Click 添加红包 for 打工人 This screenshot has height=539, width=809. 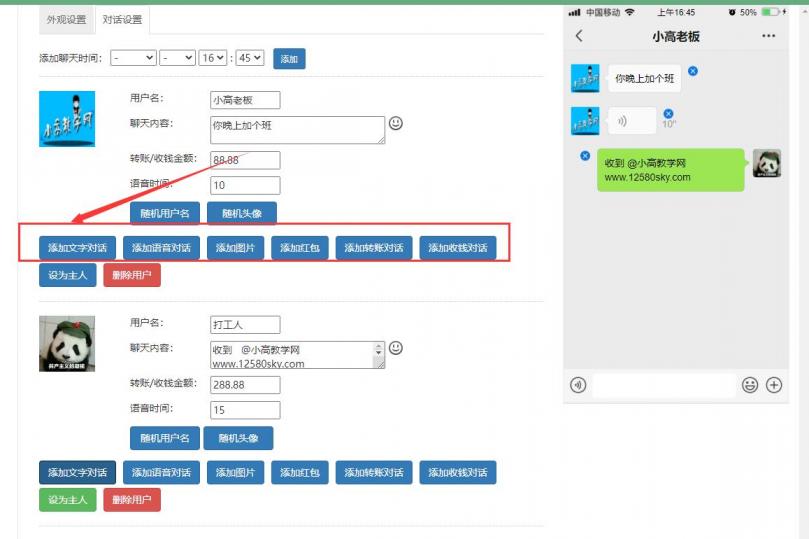tap(300, 472)
